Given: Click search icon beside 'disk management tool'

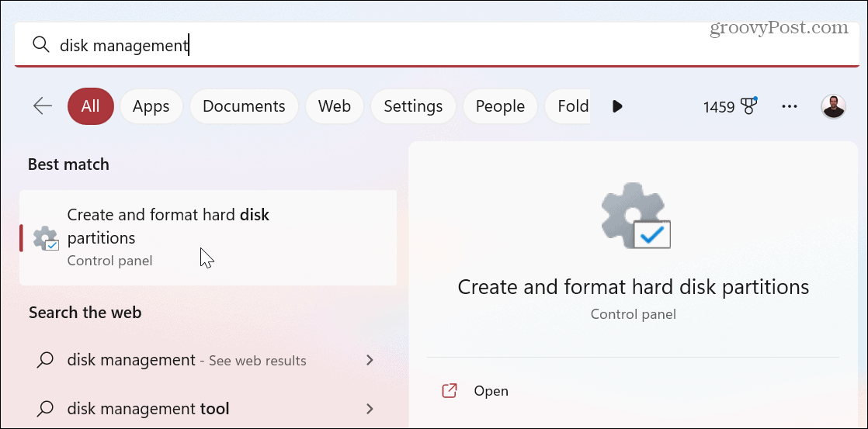Looking at the screenshot, I should click(45, 409).
